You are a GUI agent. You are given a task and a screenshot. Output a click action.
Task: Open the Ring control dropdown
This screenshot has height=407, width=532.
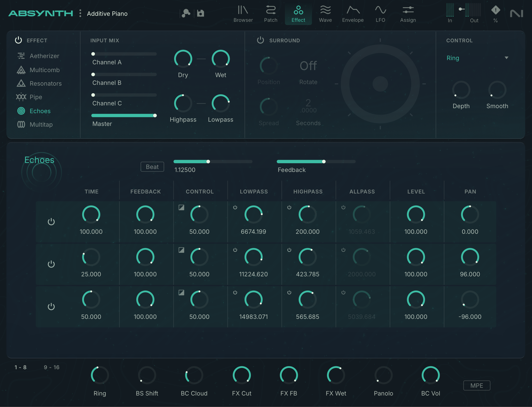(x=506, y=58)
